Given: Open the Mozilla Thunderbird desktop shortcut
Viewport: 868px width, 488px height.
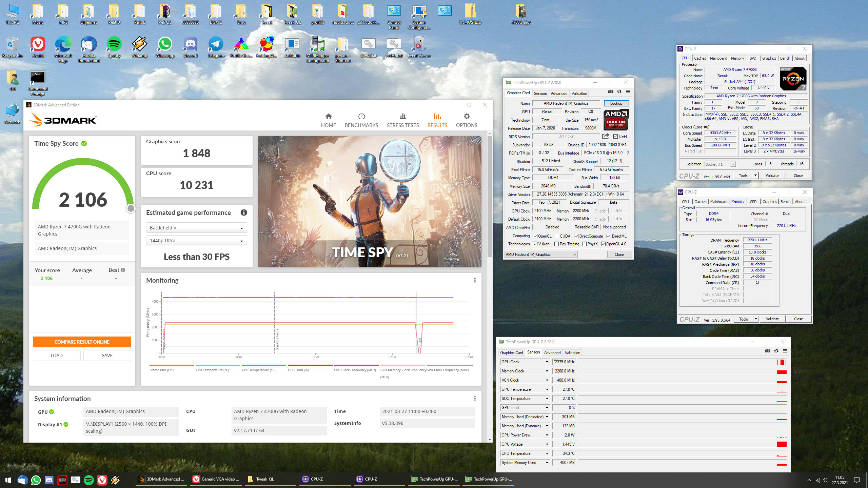Looking at the screenshot, I should [88, 49].
